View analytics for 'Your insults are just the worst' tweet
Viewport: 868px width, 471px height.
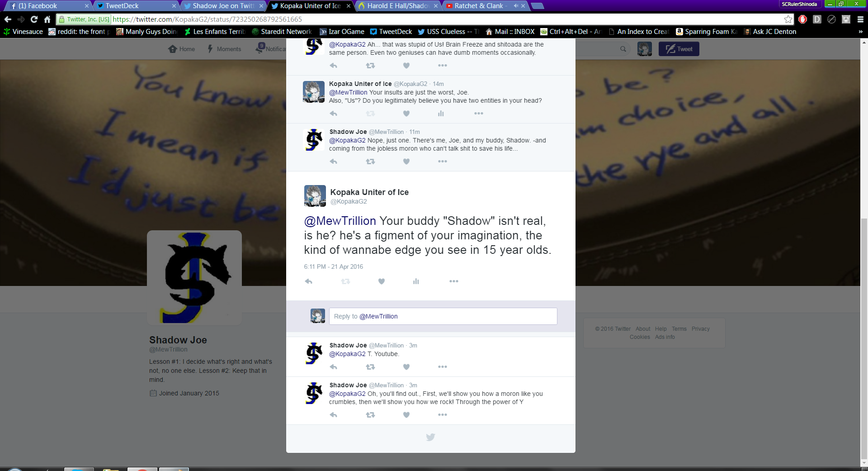[441, 114]
